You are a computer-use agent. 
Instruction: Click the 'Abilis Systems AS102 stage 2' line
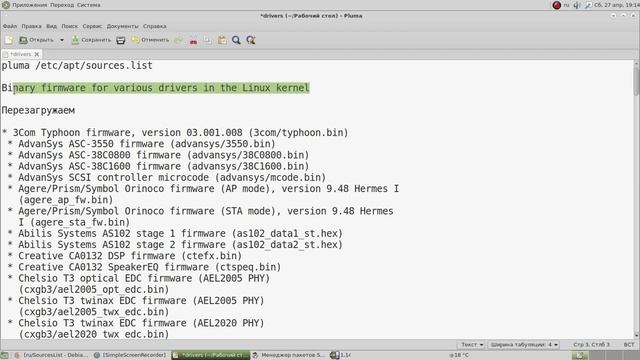coord(175,244)
